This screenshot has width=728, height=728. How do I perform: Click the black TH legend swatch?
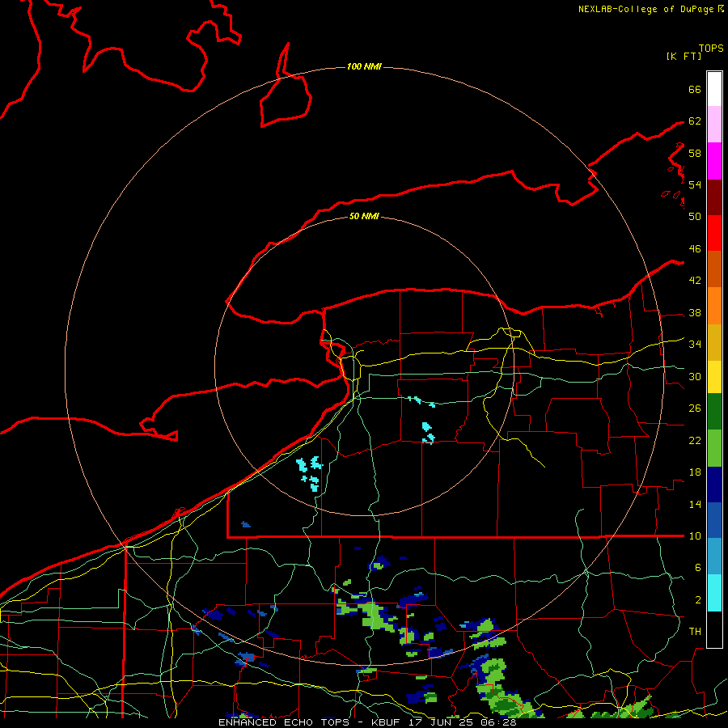point(714,629)
